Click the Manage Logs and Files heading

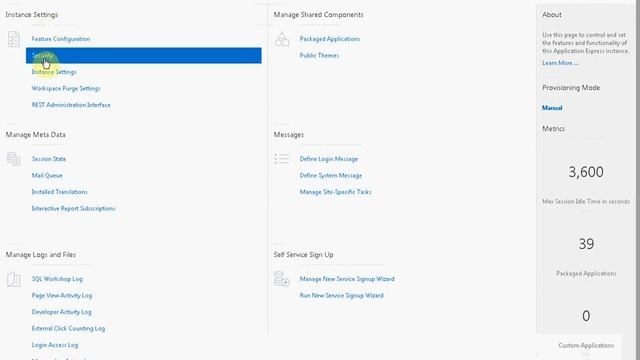[x=41, y=255]
